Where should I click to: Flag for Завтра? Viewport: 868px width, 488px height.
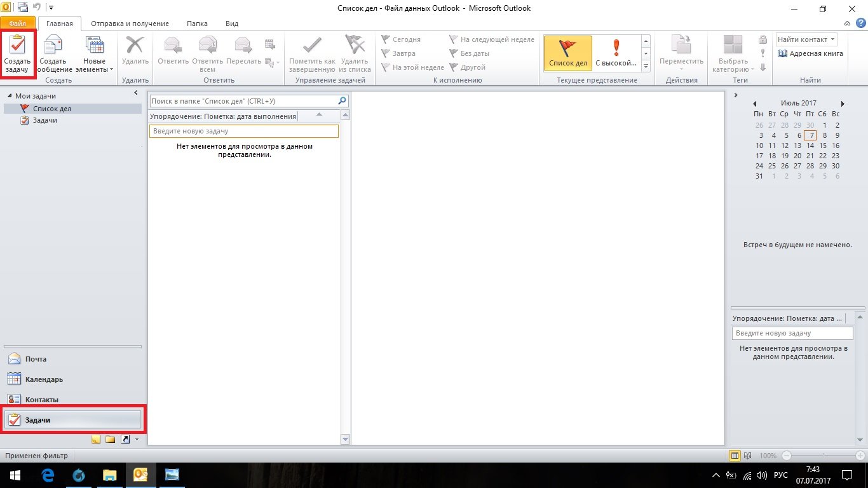[x=399, y=53]
